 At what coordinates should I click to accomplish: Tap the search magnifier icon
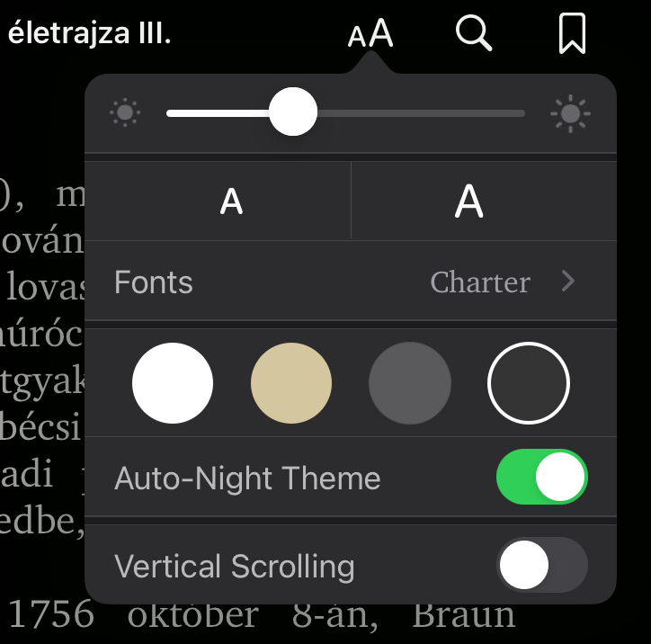click(473, 34)
